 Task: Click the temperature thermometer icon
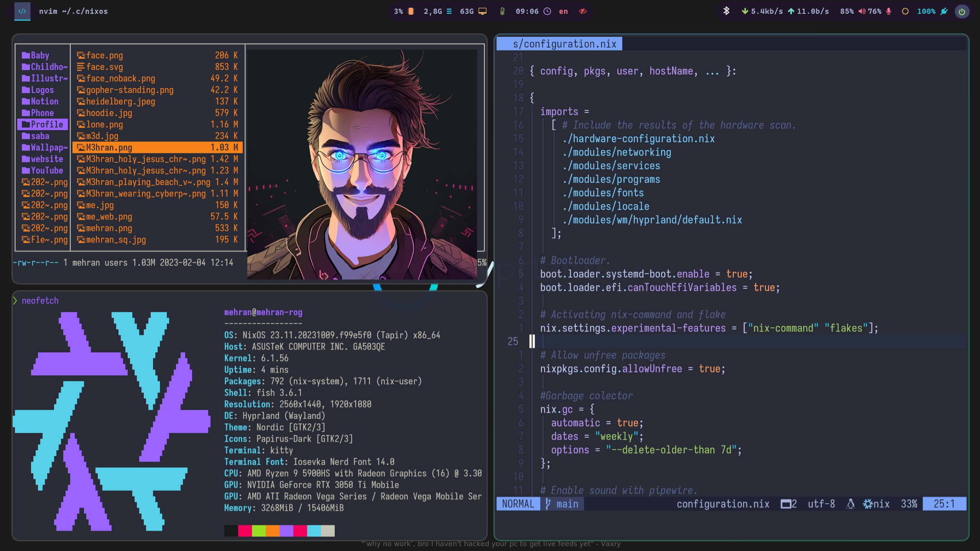[502, 12]
